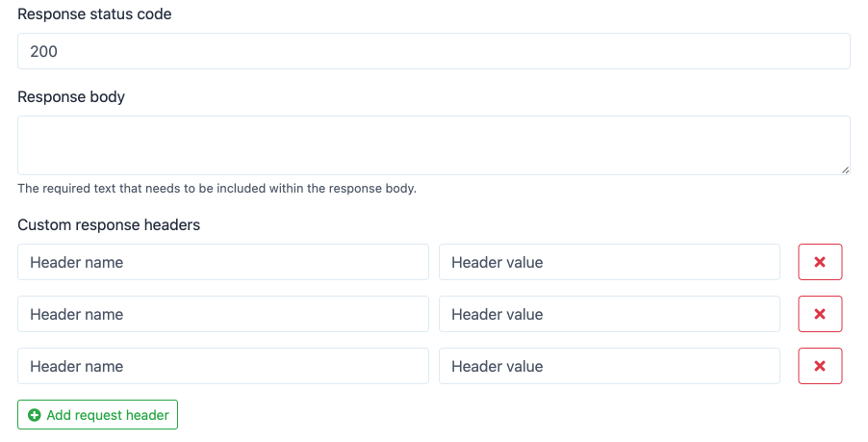Select the first row Header name field
The image size is (868, 442).
(x=222, y=262)
